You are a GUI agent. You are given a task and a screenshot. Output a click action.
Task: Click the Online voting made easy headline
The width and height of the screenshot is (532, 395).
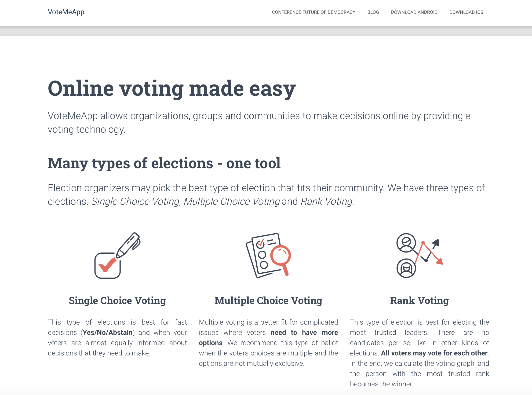172,89
